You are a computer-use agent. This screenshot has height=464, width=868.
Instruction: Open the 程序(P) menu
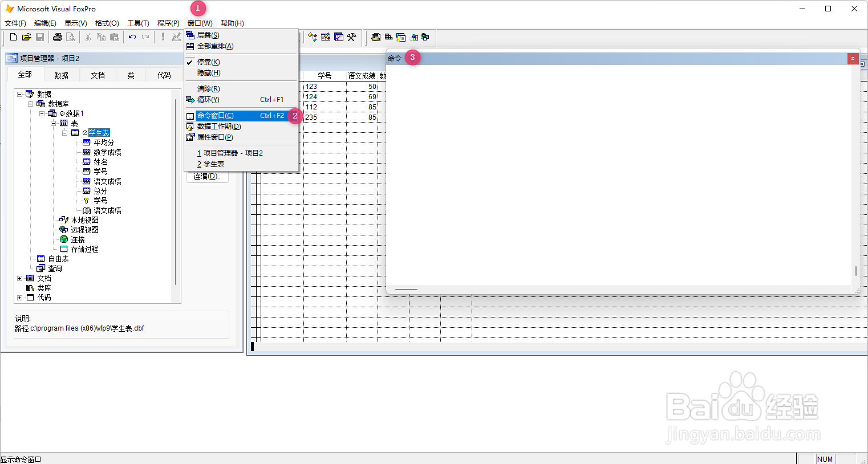(x=168, y=23)
